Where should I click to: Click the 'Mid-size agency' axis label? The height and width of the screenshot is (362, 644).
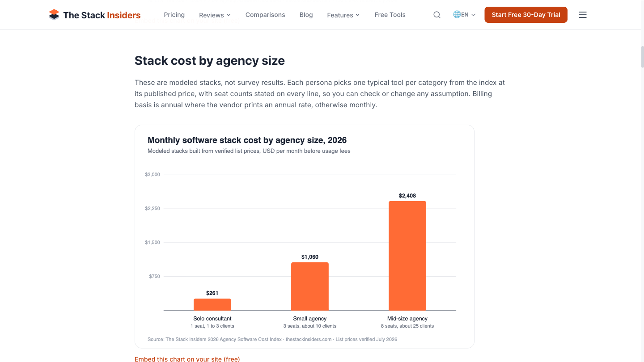pos(407,319)
